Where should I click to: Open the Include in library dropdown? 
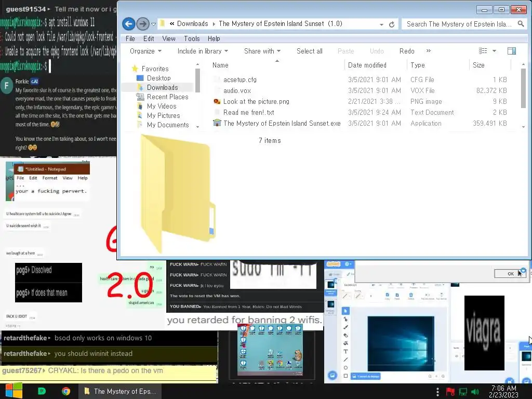(203, 51)
